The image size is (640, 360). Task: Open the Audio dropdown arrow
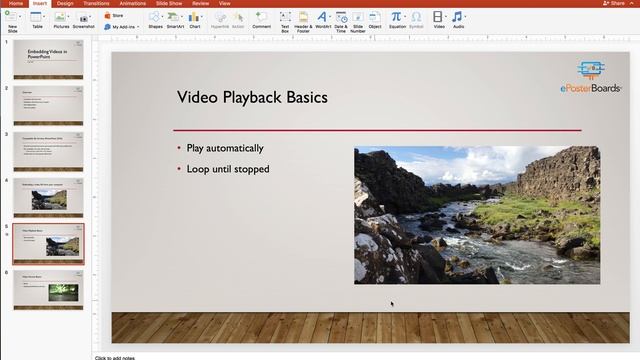tap(465, 17)
